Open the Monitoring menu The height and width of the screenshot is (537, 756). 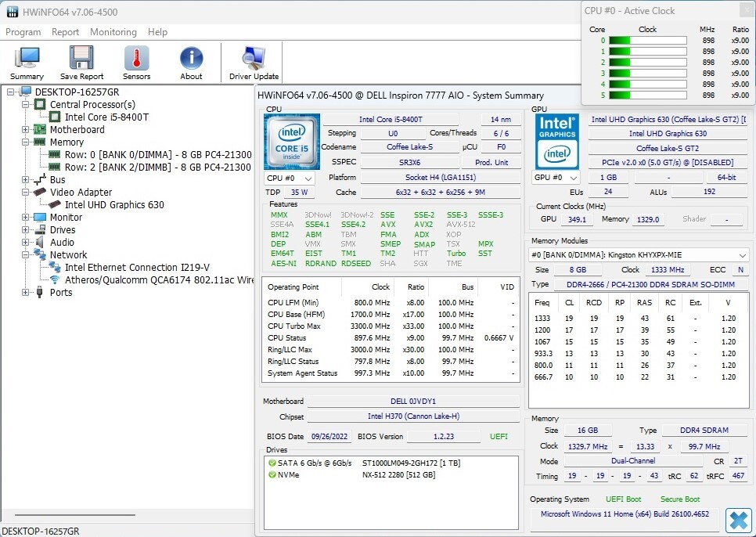coord(113,32)
